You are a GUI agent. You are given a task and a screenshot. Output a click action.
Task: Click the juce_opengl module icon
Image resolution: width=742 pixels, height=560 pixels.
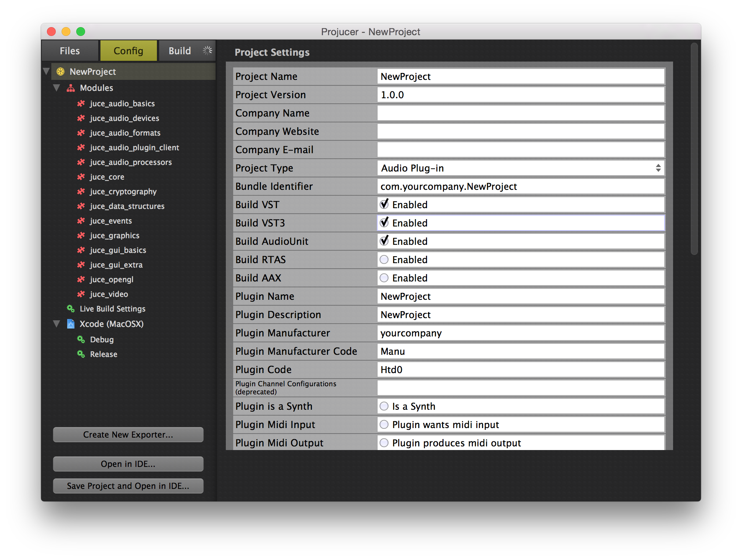(81, 279)
